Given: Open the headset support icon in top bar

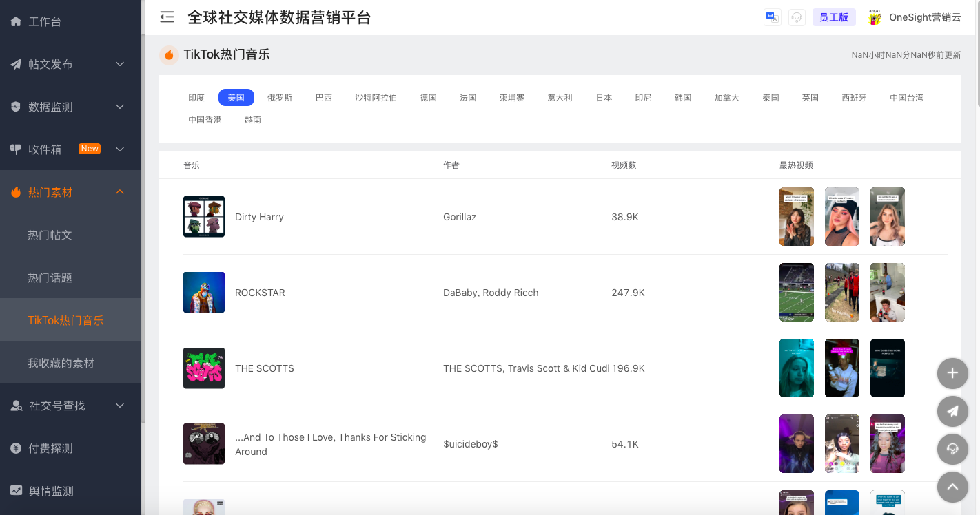Looking at the screenshot, I should click(797, 17).
